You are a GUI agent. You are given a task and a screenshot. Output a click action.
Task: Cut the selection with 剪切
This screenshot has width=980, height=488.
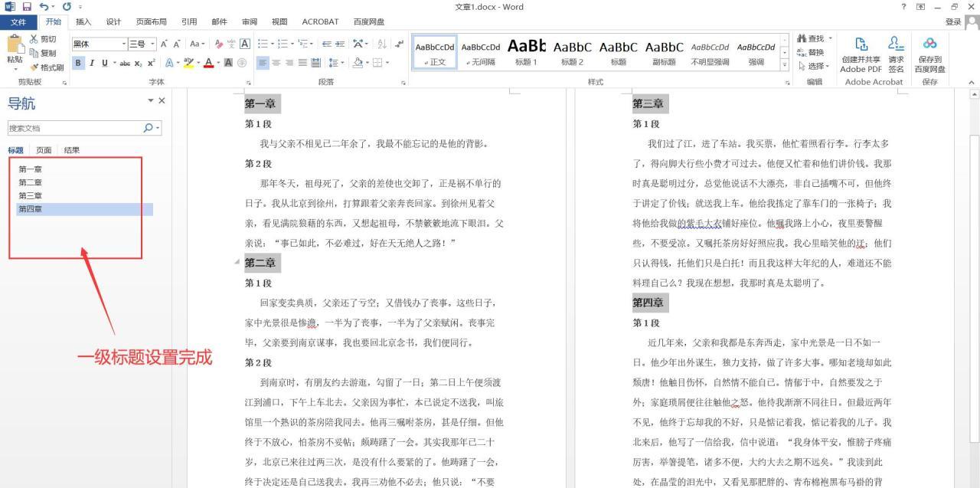43,39
